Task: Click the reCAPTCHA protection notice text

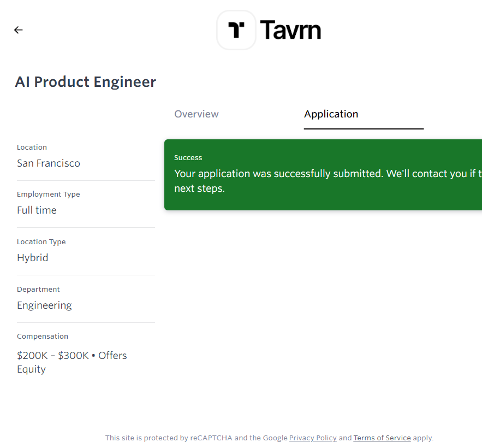Action: (197, 438)
